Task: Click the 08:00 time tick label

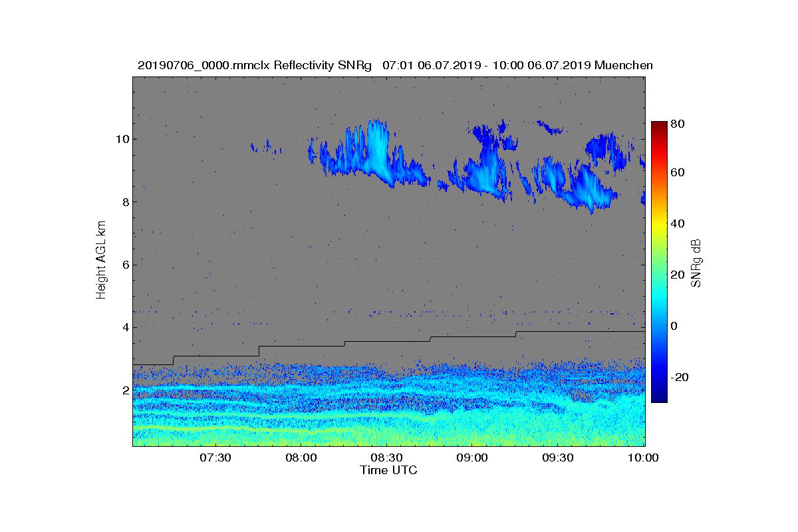Action: click(x=301, y=458)
